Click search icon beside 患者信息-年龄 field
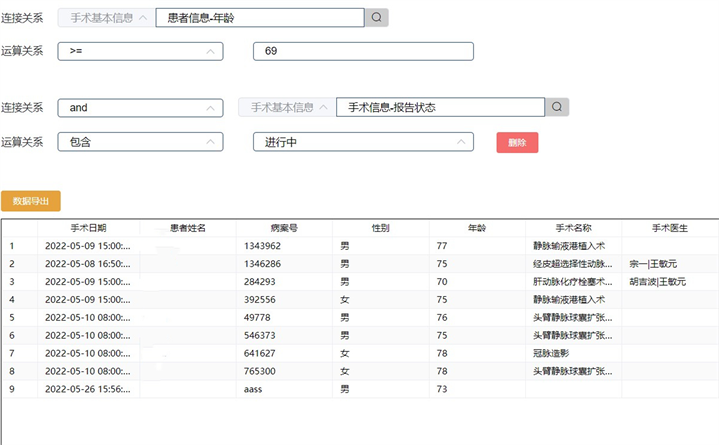Image resolution: width=719 pixels, height=445 pixels. (376, 17)
